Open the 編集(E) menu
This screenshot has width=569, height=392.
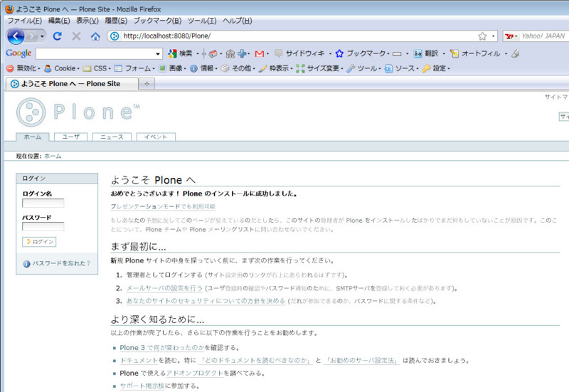point(59,21)
